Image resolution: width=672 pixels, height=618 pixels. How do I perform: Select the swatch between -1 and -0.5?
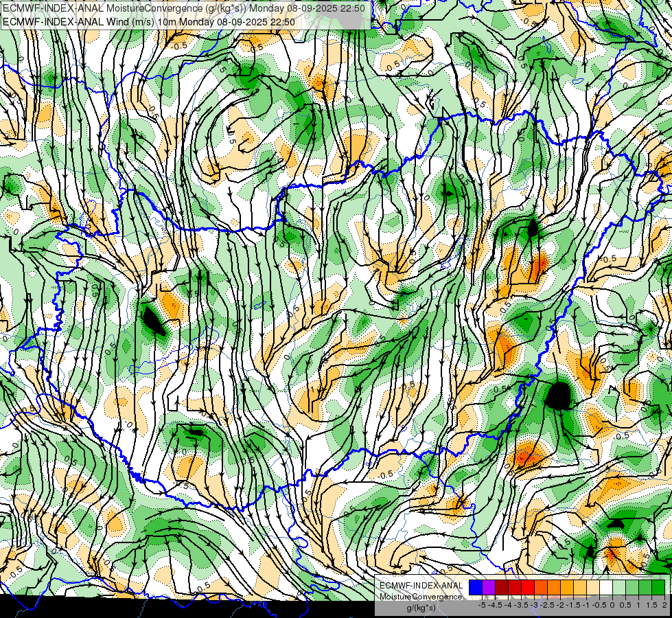click(x=593, y=588)
